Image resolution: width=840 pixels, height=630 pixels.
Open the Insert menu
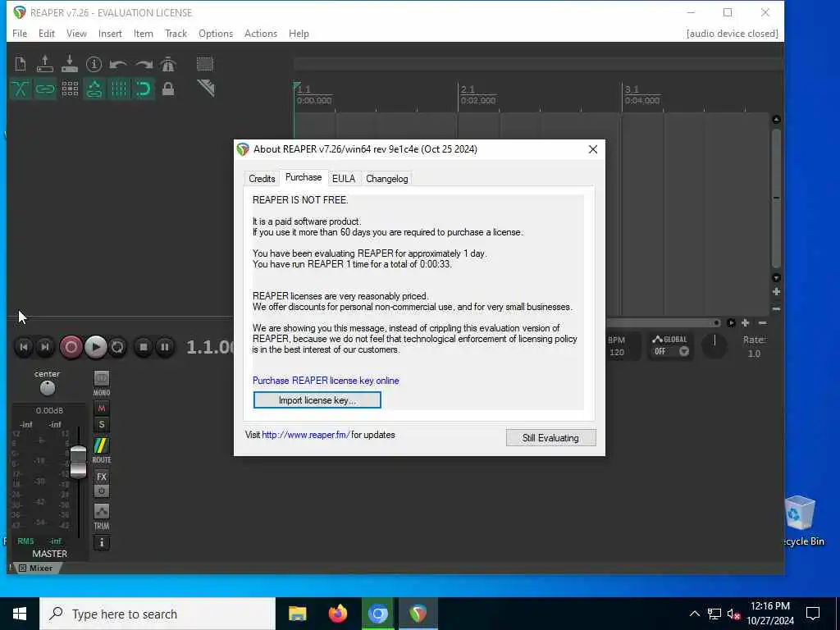(x=110, y=33)
